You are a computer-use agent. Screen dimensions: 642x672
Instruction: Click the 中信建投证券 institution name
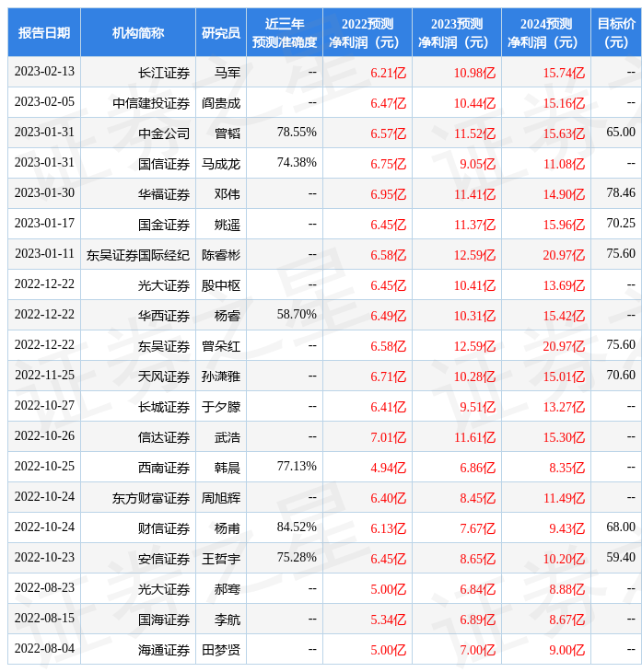(x=151, y=102)
